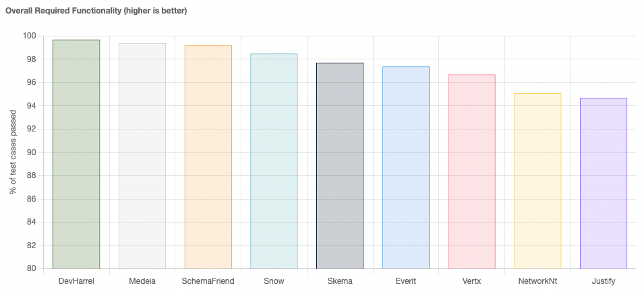Screen dimensions: 644x294
Task: Click the Snow teal bar
Action: [274, 161]
